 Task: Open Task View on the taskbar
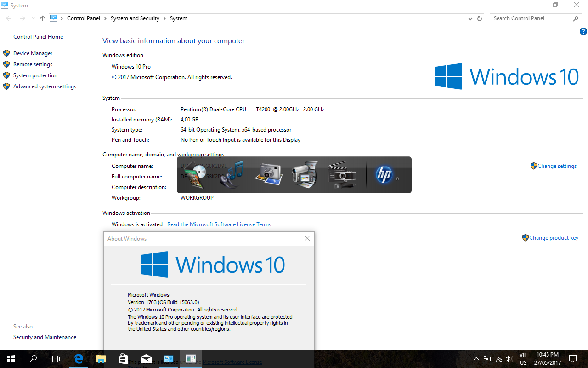[55, 359]
